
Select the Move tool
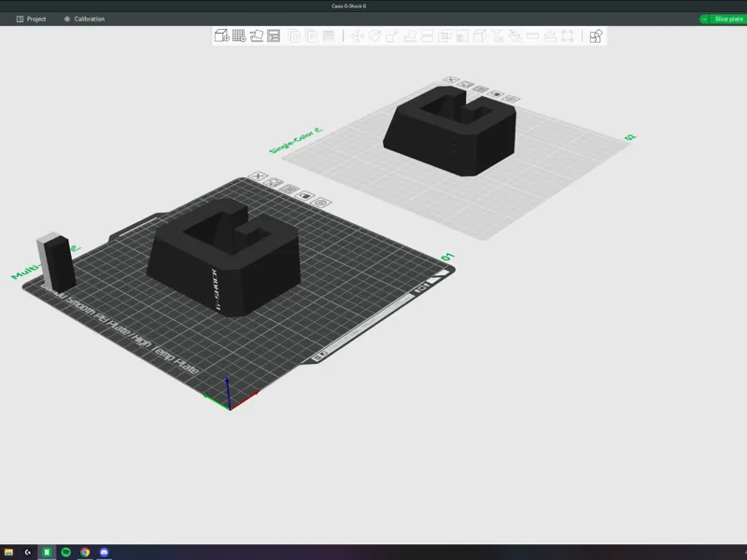(358, 35)
